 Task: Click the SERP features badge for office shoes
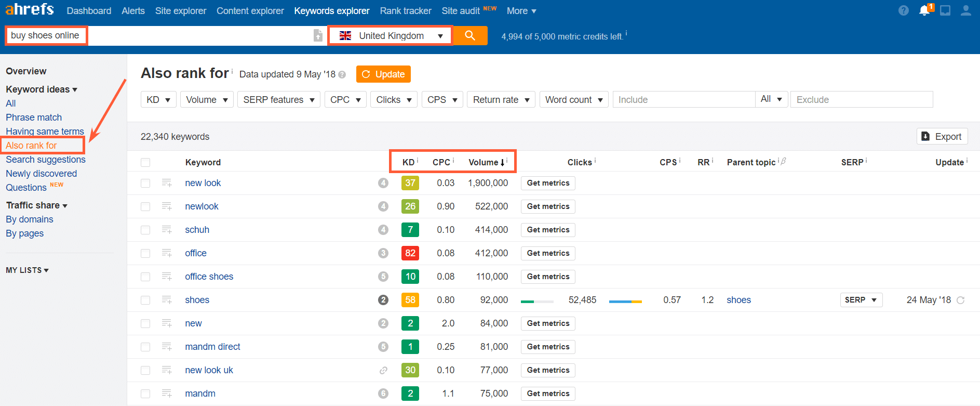pyautogui.click(x=383, y=277)
